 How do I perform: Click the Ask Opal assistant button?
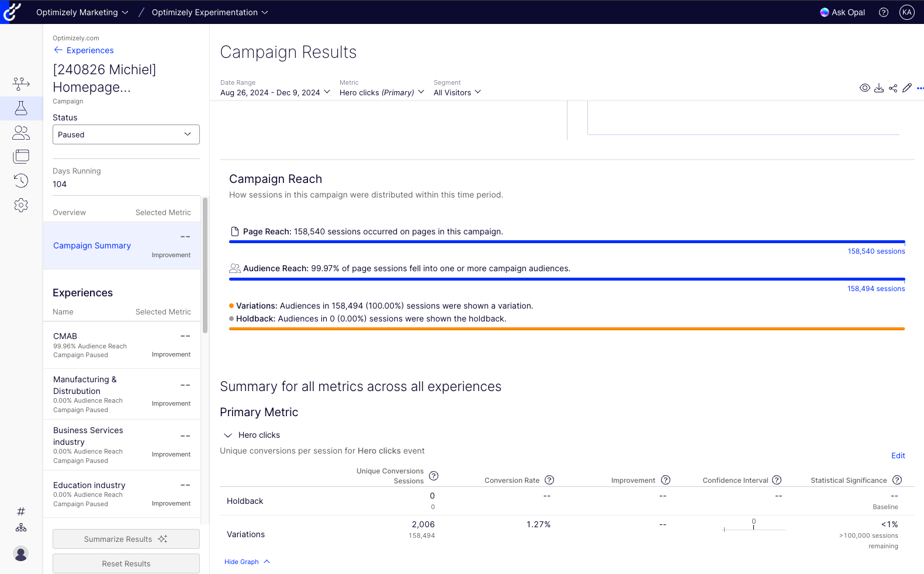tap(842, 12)
